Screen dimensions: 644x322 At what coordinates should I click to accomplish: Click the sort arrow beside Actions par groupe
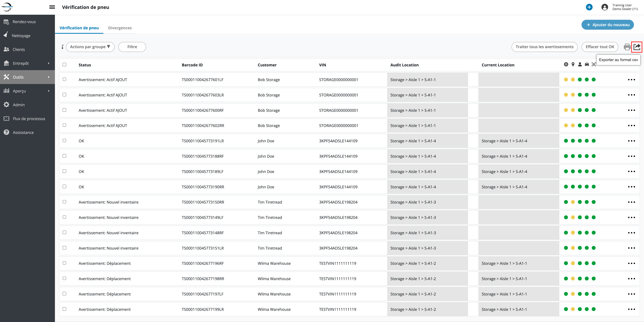click(62, 47)
